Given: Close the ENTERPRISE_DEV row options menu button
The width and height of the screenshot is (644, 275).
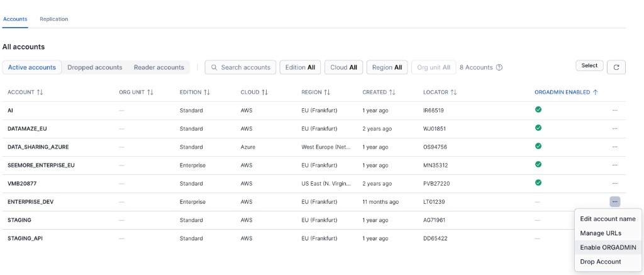Looking at the screenshot, I should 615,202.
